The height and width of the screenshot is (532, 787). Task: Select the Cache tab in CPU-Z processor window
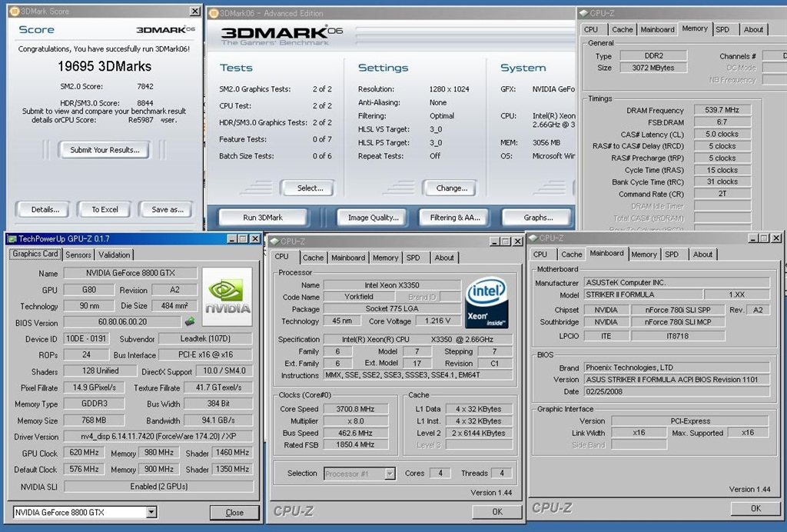pyautogui.click(x=313, y=258)
